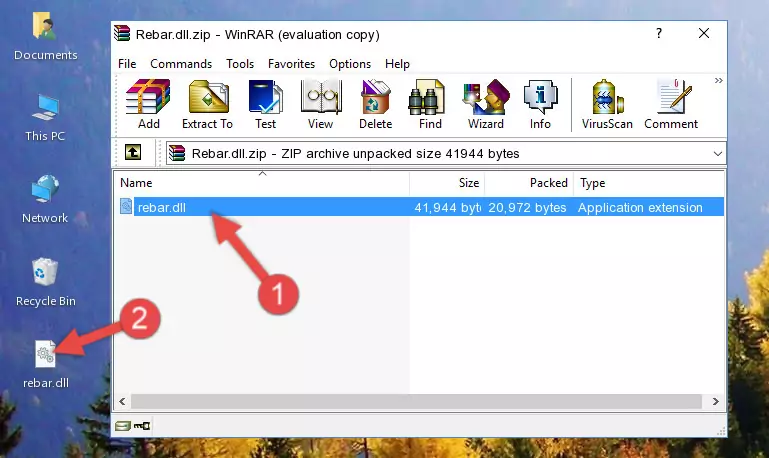Close the WinRAR window
The height and width of the screenshot is (458, 769).
[x=704, y=33]
